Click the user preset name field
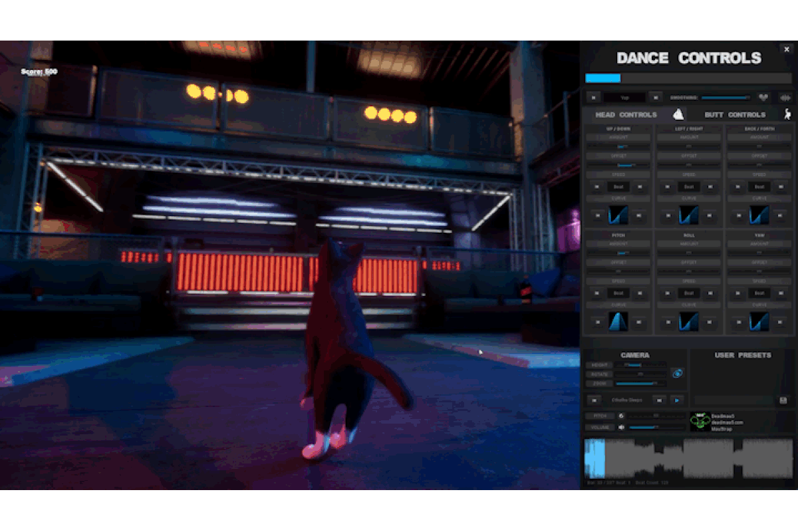798x532 pixels. [733, 400]
